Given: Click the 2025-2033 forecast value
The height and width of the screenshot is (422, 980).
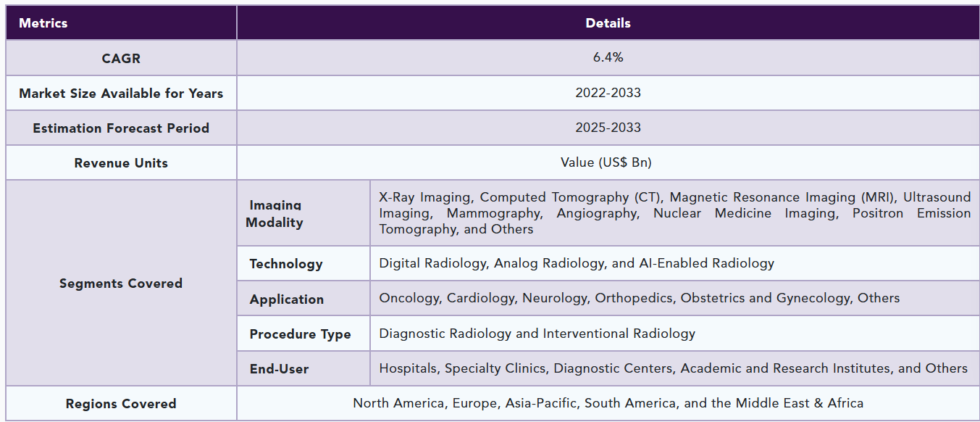Looking at the screenshot, I should click(x=608, y=128).
